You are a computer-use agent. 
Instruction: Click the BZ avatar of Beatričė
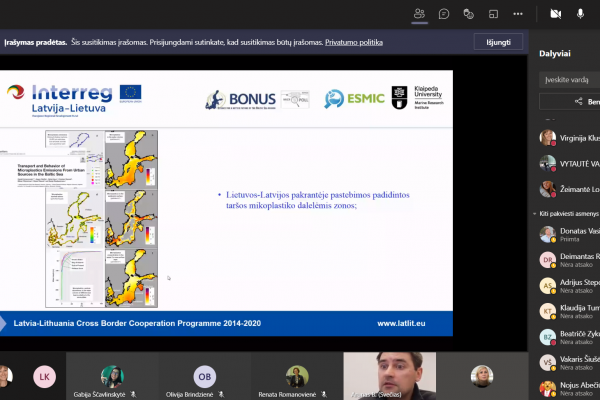[x=548, y=337]
